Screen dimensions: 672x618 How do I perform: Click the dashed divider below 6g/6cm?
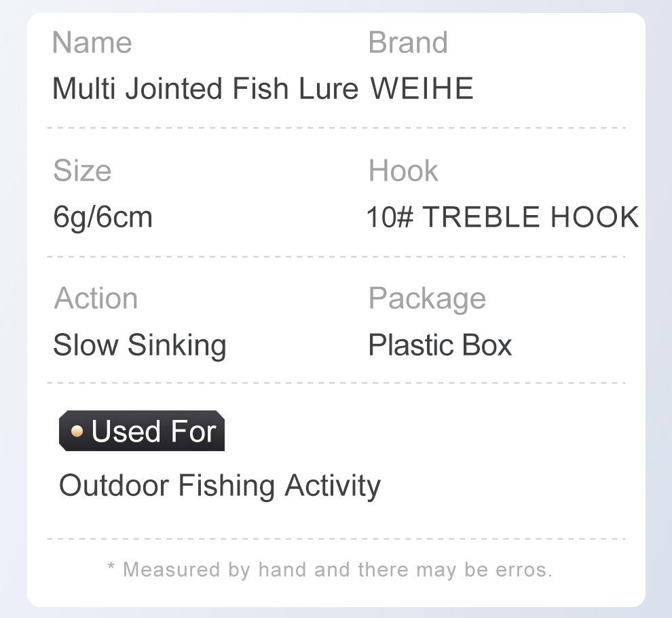(x=336, y=256)
